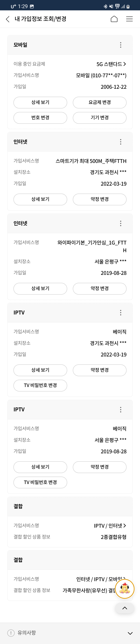Go back using the top-left arrow
Screen dimensions: 140x644
pos(8,19)
